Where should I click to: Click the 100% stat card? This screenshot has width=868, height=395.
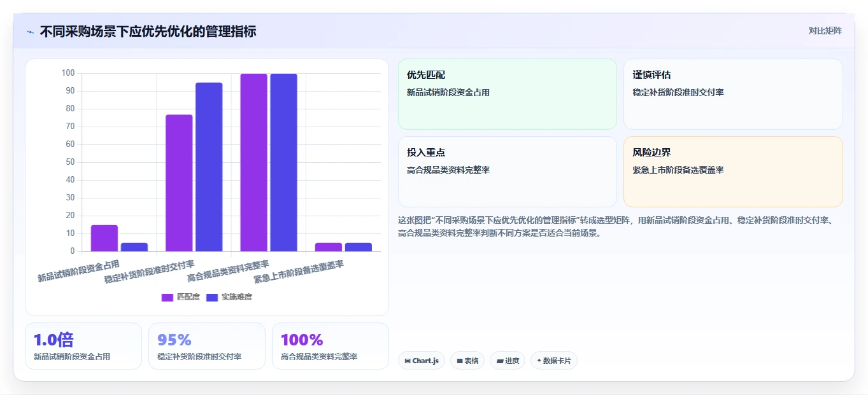pos(331,346)
